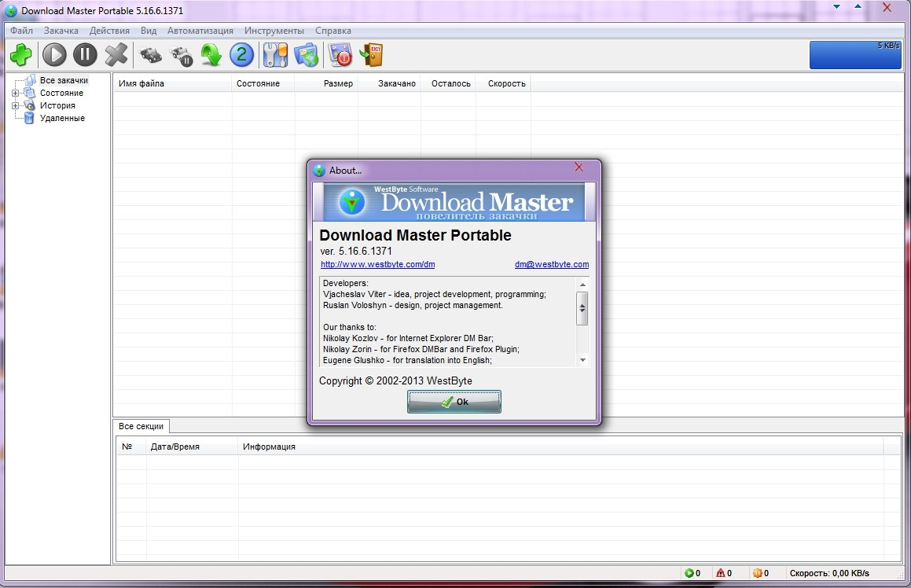The width and height of the screenshot is (911, 588).
Task: Expand the Состояние tree node
Action: click(x=15, y=93)
